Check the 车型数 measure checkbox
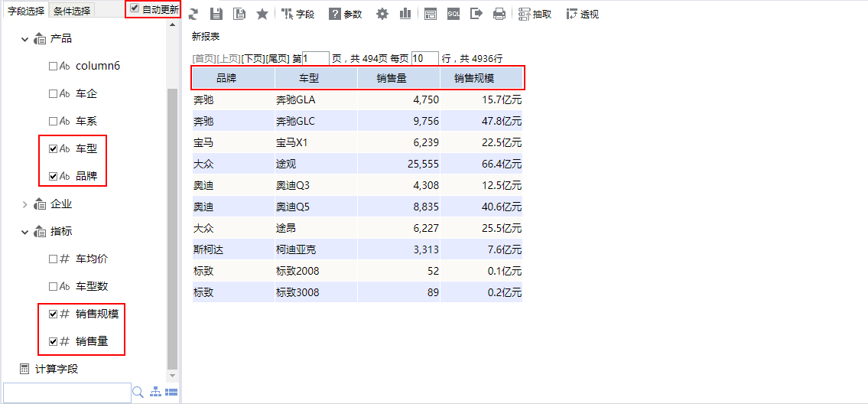The height and width of the screenshot is (404, 868). click(53, 286)
